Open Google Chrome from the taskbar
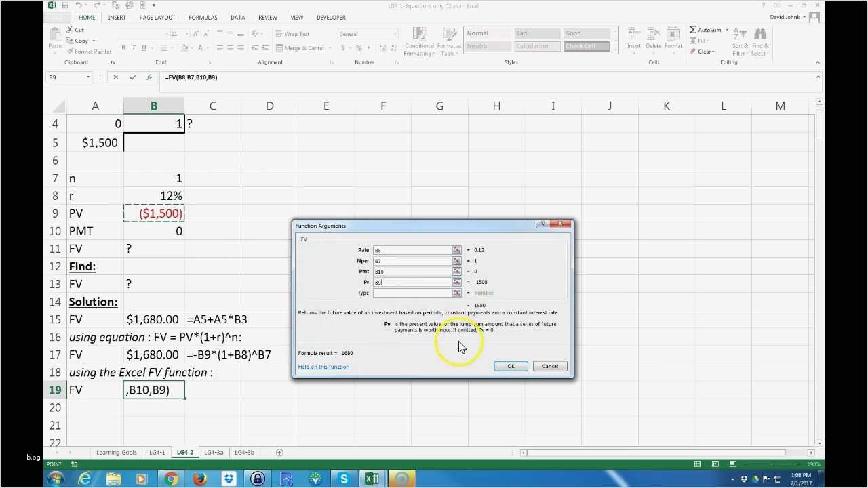This screenshot has width=868, height=488. (171, 479)
